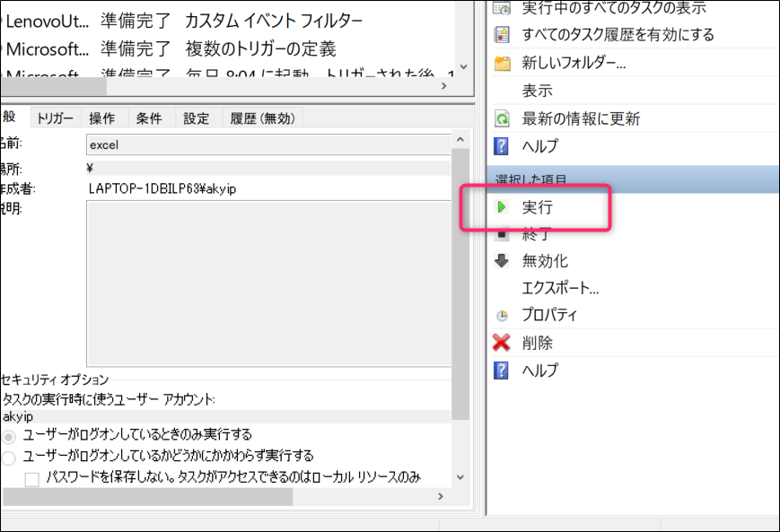Open the 設定 tab
The image size is (780, 532).
(x=197, y=117)
